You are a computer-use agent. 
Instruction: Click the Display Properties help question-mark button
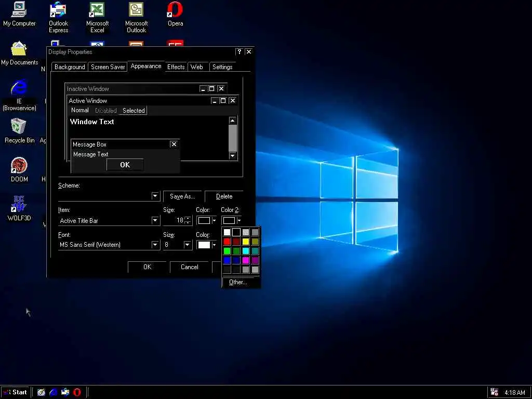[239, 51]
